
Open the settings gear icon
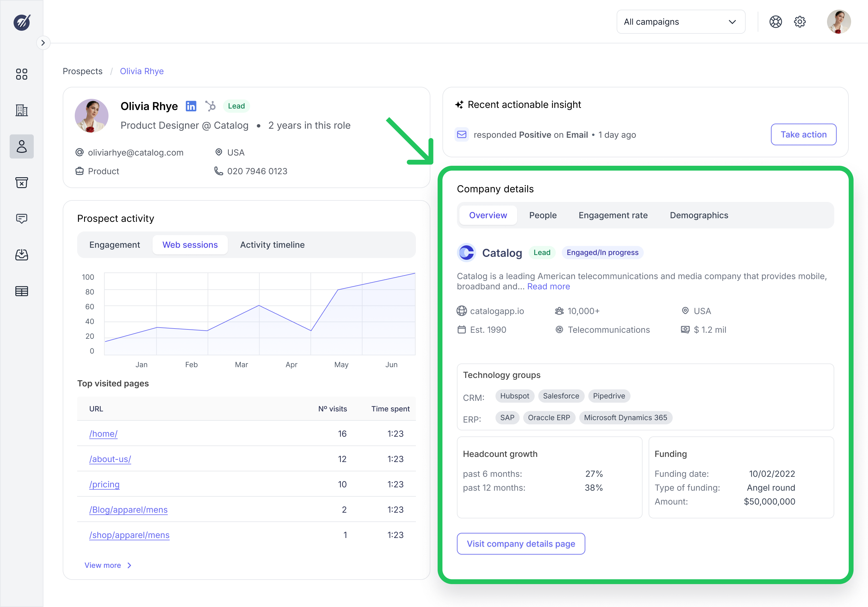click(800, 22)
